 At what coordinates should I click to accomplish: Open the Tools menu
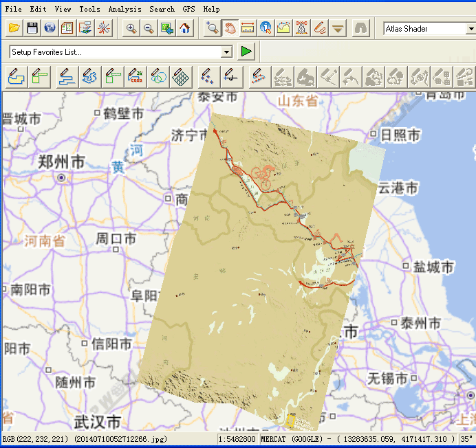pos(89,9)
